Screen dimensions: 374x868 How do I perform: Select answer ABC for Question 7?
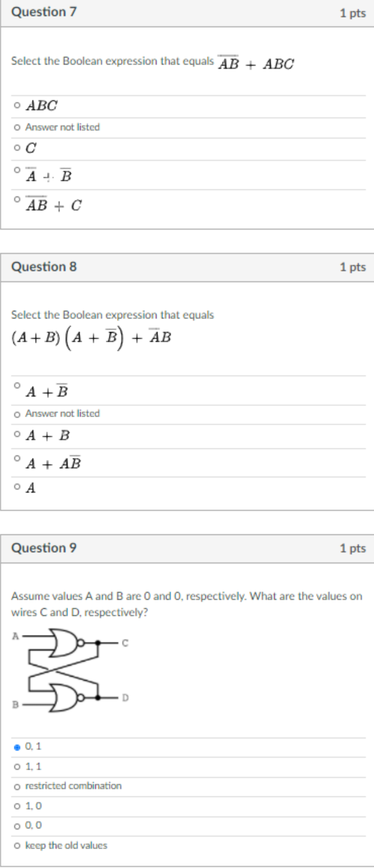click(17, 105)
